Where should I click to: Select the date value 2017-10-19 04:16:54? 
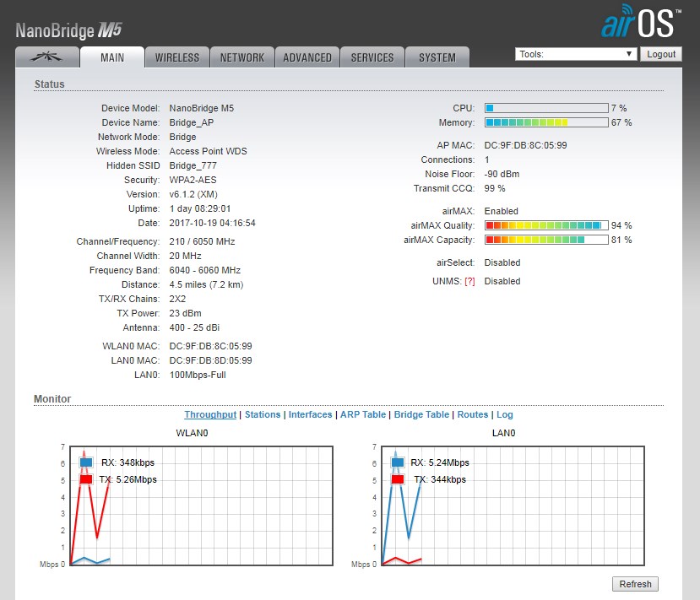click(x=213, y=223)
